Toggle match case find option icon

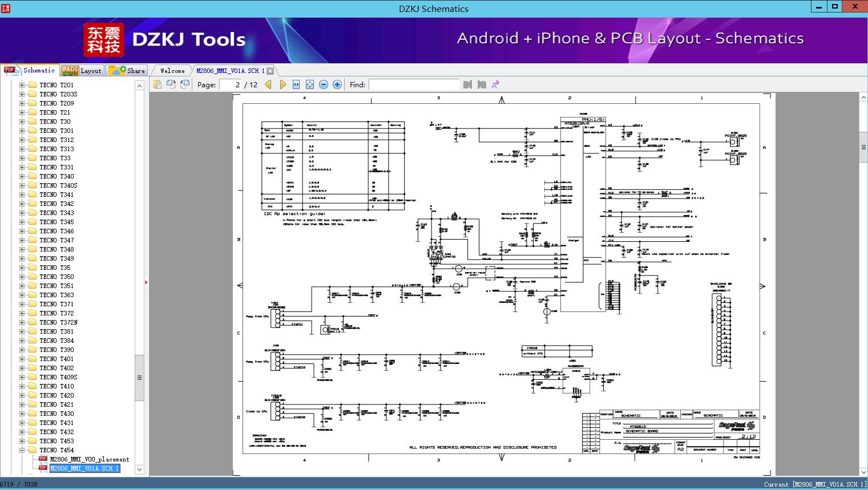click(495, 84)
